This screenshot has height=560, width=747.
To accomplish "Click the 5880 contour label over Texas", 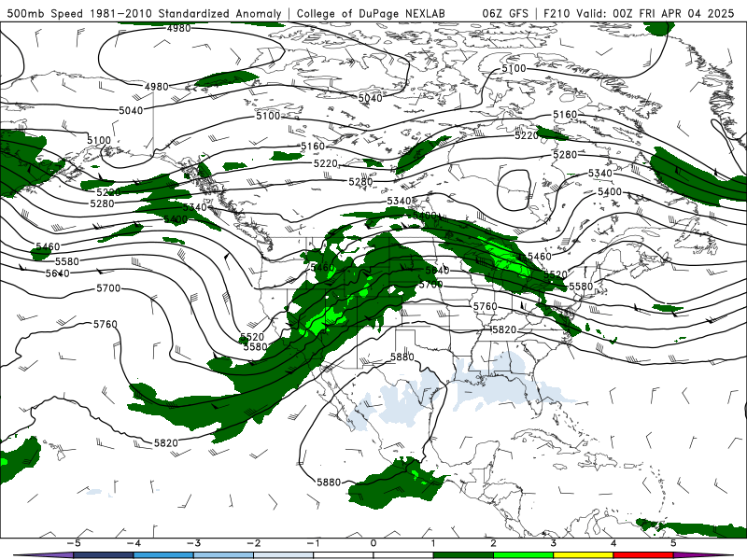I will (402, 357).
